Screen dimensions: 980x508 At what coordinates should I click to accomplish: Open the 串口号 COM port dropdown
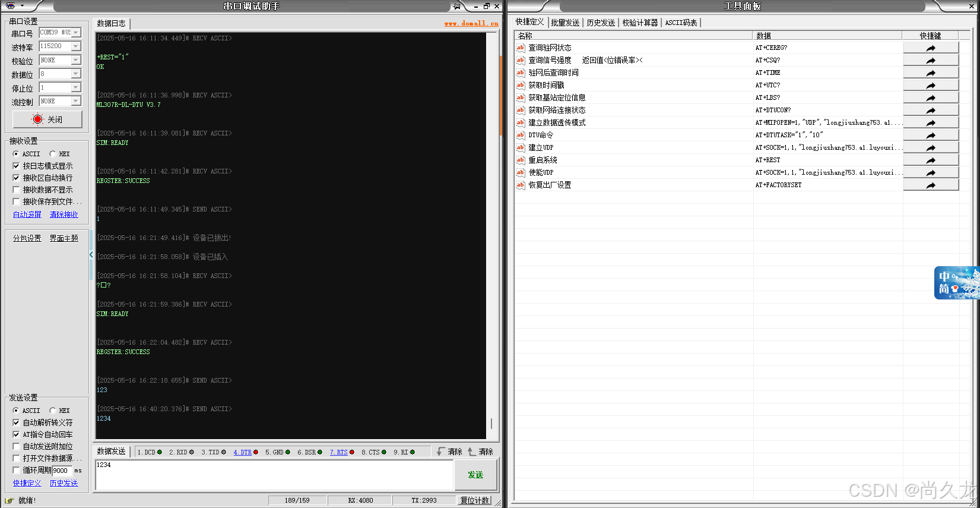76,33
